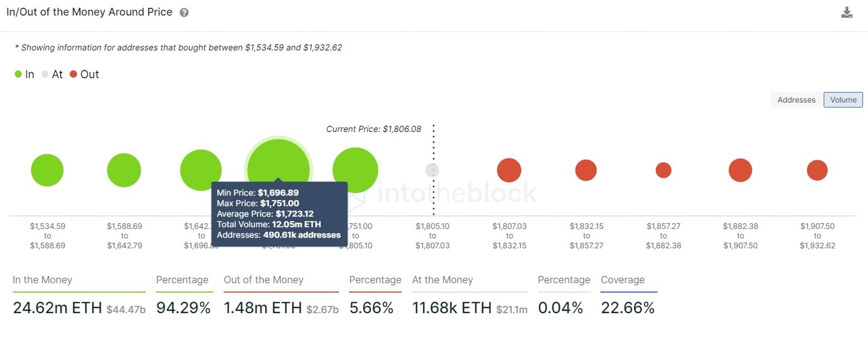Click the red bubble for $1,907.50 range
The width and height of the screenshot is (868, 337).
(817, 169)
